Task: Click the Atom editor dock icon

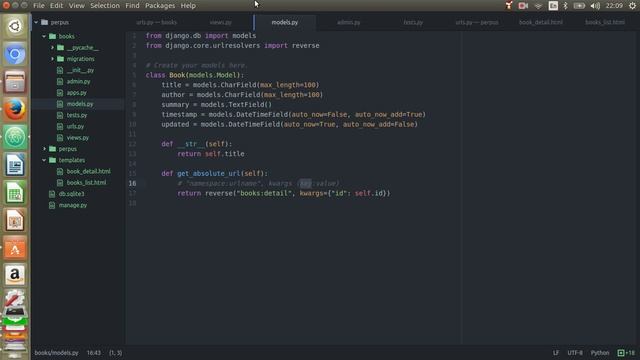Action: 15,137
